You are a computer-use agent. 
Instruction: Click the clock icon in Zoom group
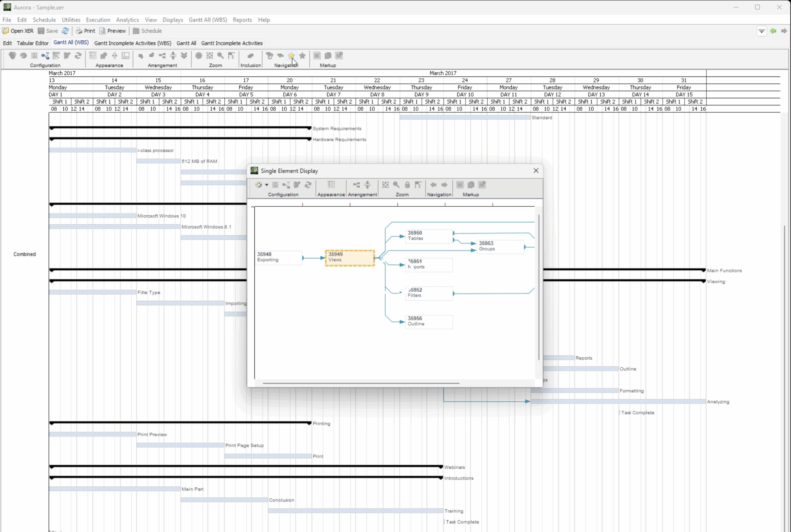pyautogui.click(x=199, y=56)
